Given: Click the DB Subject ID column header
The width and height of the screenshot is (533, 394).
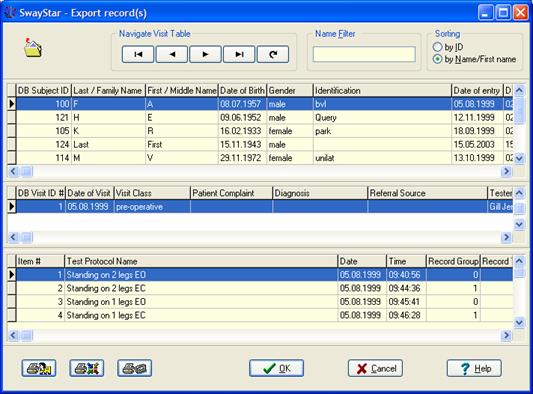Looking at the screenshot, I should coord(44,90).
